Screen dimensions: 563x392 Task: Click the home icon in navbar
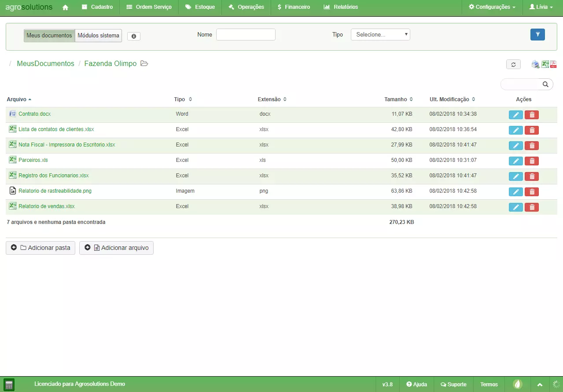click(66, 7)
